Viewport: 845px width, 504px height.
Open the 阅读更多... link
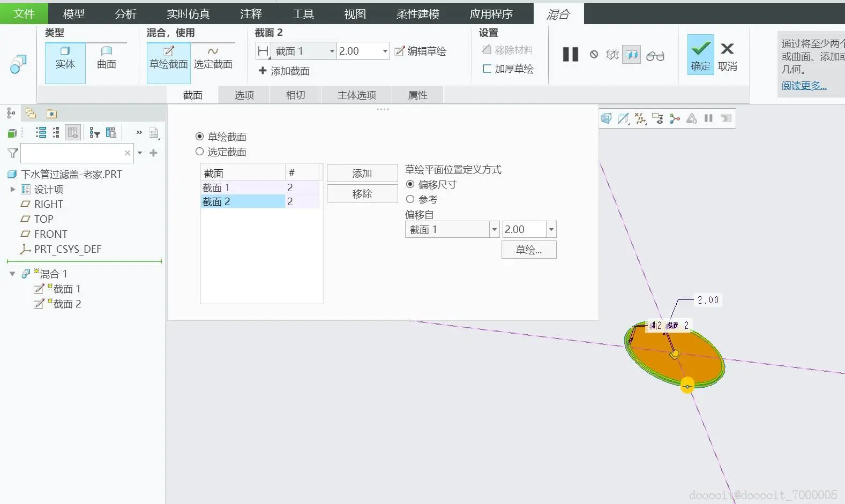[804, 86]
